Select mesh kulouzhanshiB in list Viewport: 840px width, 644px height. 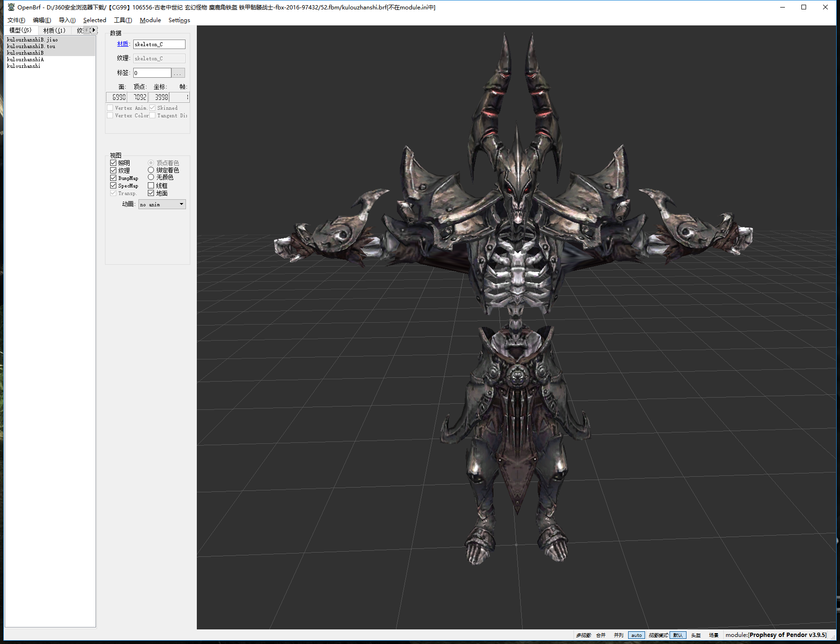pos(50,53)
